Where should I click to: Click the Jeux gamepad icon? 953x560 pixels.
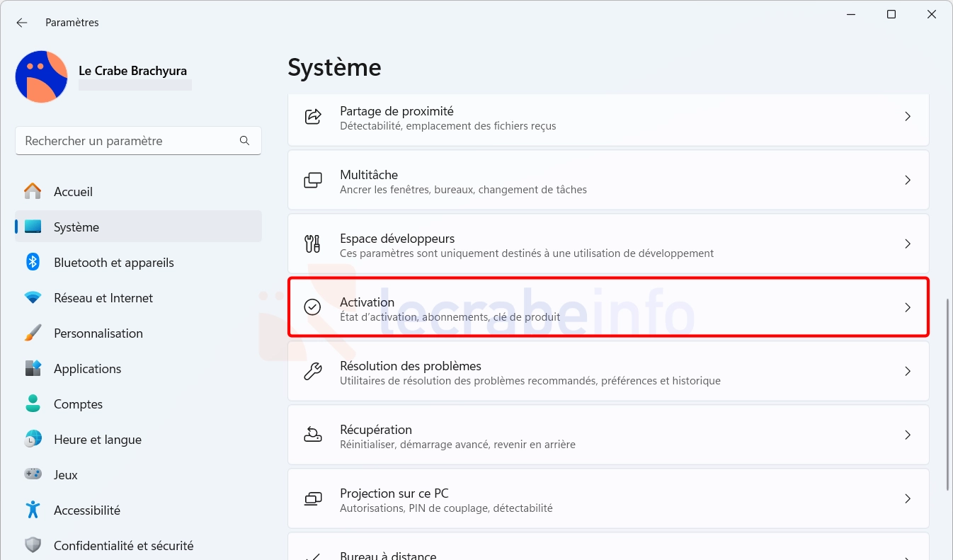pos(33,474)
